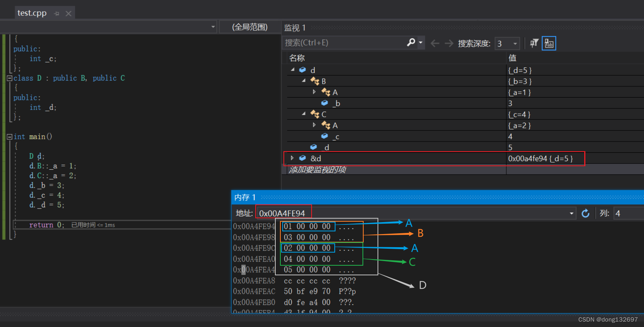The image size is (644, 327).
Task: Go to previous search result arrow
Action: point(435,43)
